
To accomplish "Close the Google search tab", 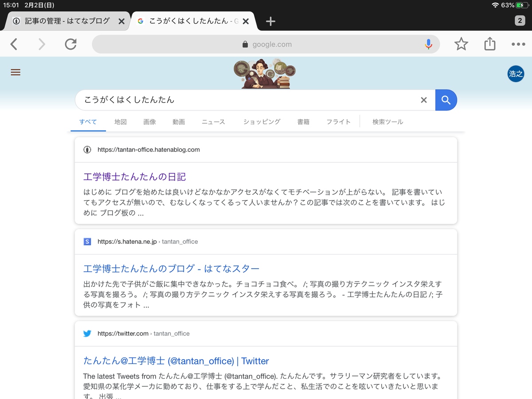I will (246, 21).
